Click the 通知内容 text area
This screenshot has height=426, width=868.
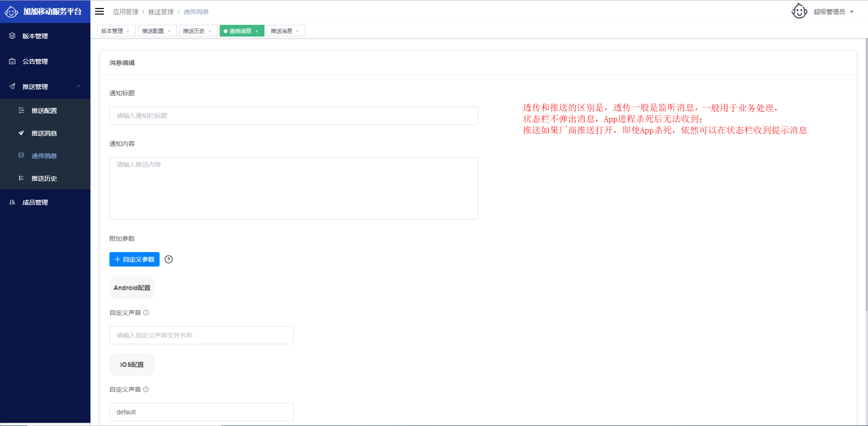coord(293,188)
